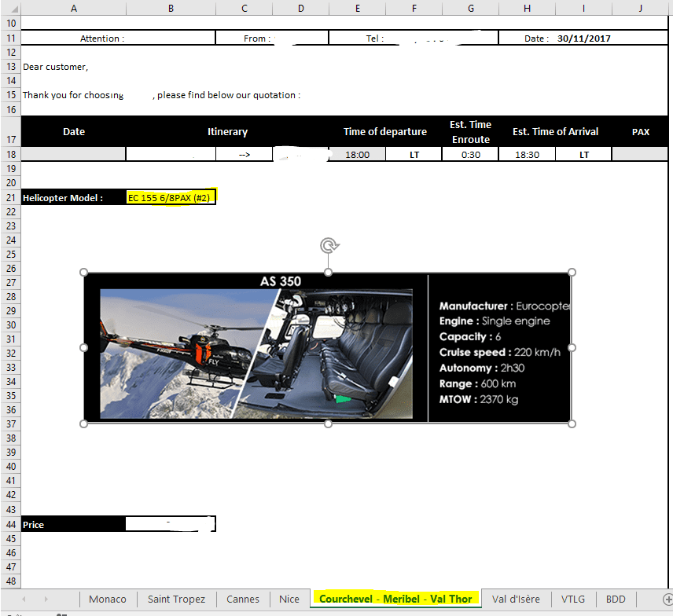This screenshot has width=673, height=616.
Task: Select column E header
Action: click(x=358, y=8)
